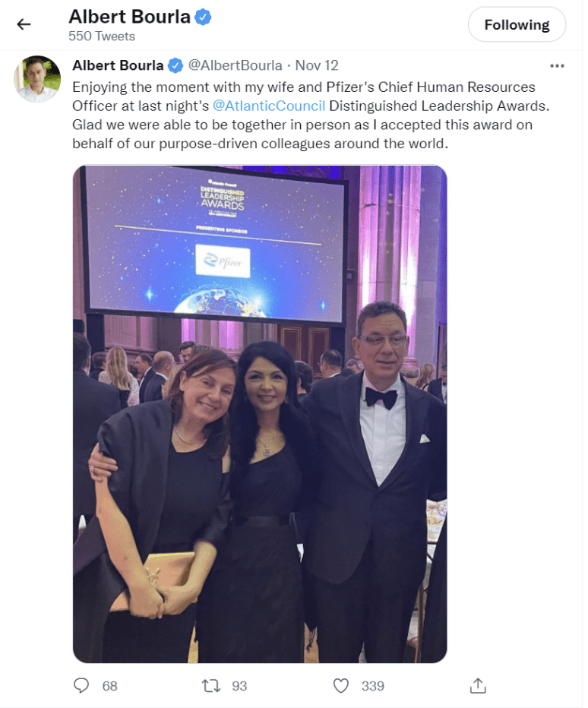
Task: Click the 93 retweets count
Action: (x=239, y=686)
